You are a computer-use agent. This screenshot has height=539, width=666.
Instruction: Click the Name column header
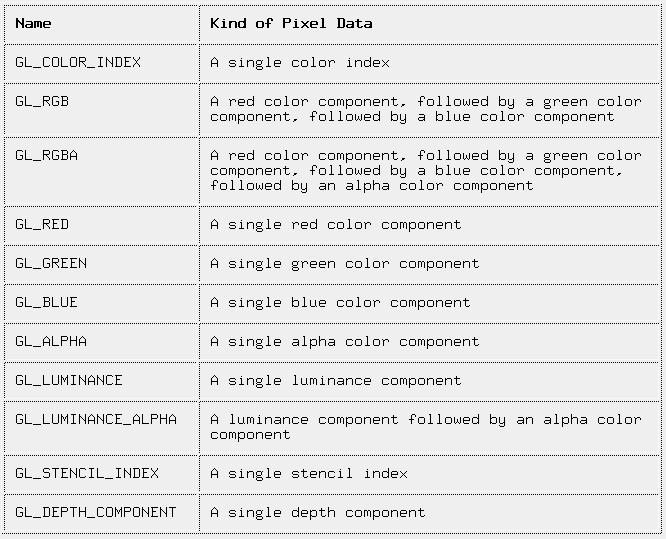[x=33, y=23]
